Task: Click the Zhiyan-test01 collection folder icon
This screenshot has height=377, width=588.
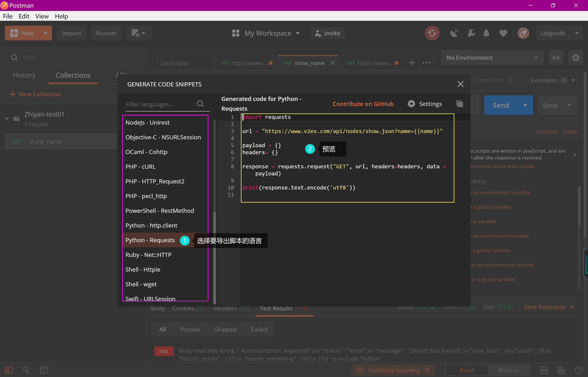Action: tap(16, 119)
